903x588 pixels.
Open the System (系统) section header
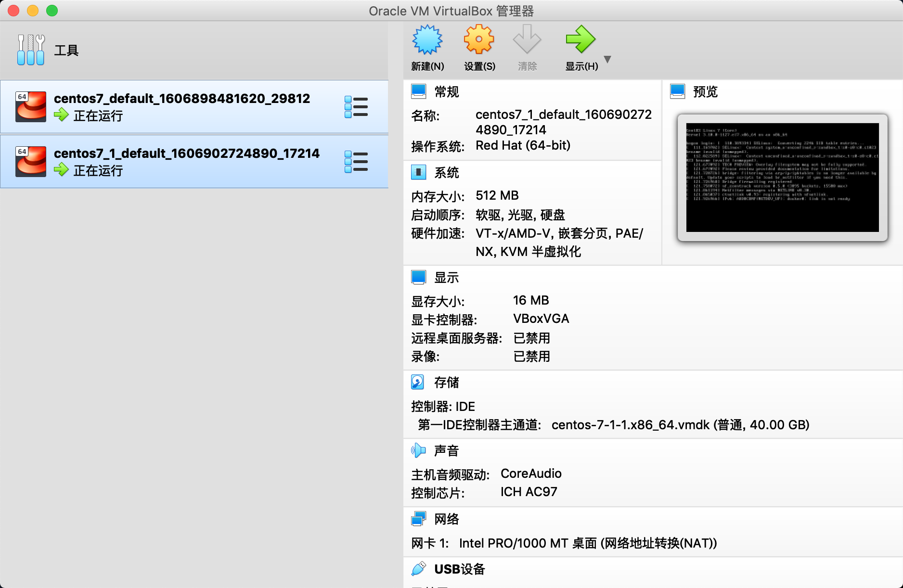[447, 172]
